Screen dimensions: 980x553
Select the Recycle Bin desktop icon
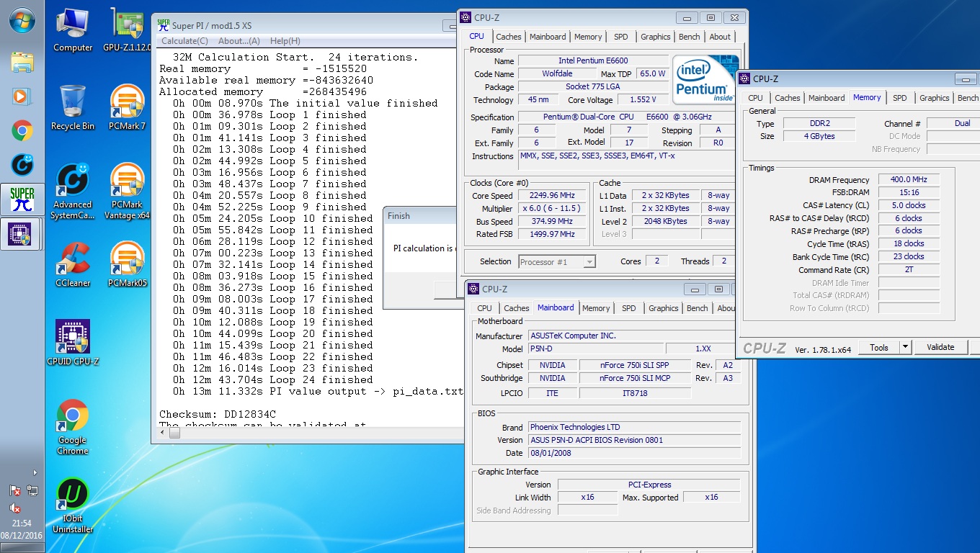(x=73, y=108)
